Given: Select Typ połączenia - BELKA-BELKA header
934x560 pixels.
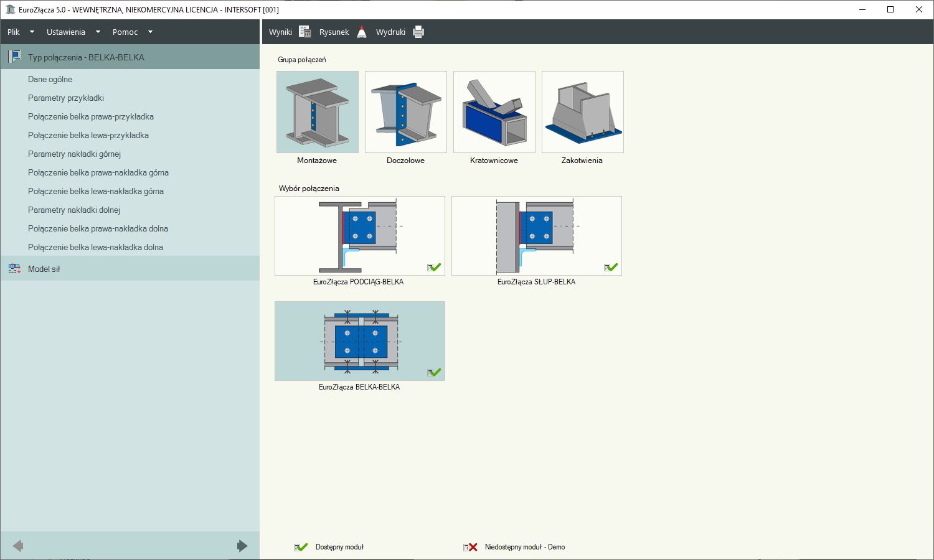Looking at the screenshot, I should click(x=130, y=57).
